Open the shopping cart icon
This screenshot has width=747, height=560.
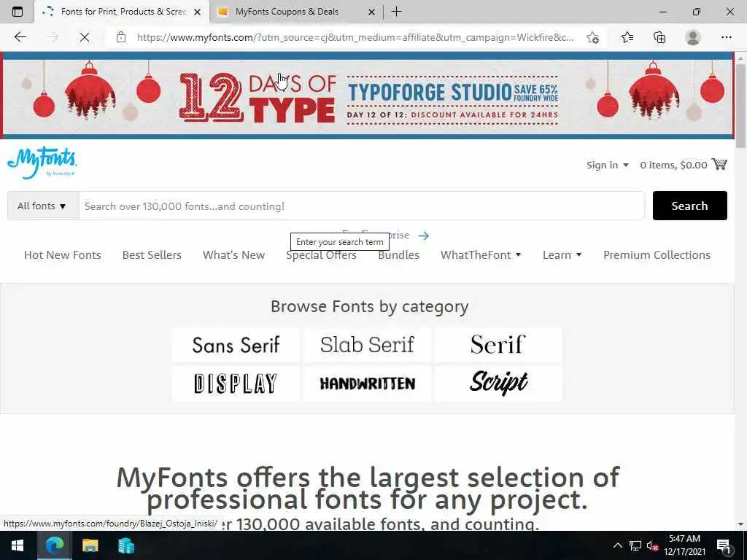719,164
